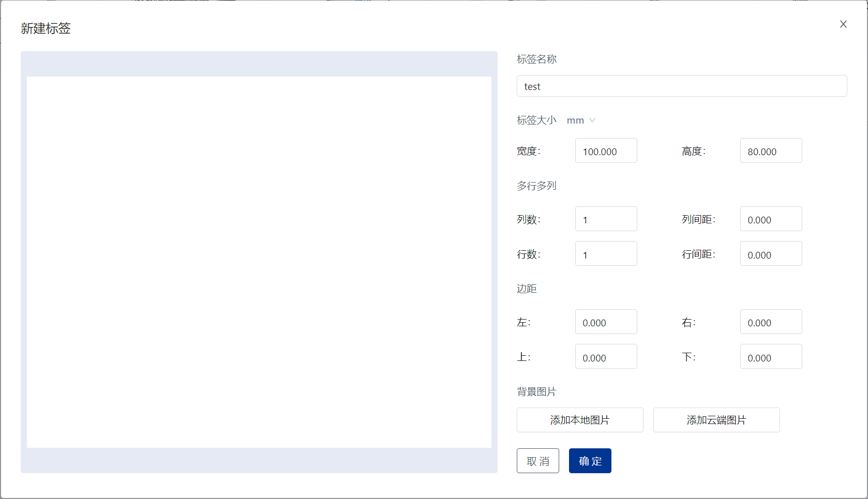Image resolution: width=868 pixels, height=499 pixels.
Task: Click the 标签大小 section label
Action: pyautogui.click(x=536, y=120)
